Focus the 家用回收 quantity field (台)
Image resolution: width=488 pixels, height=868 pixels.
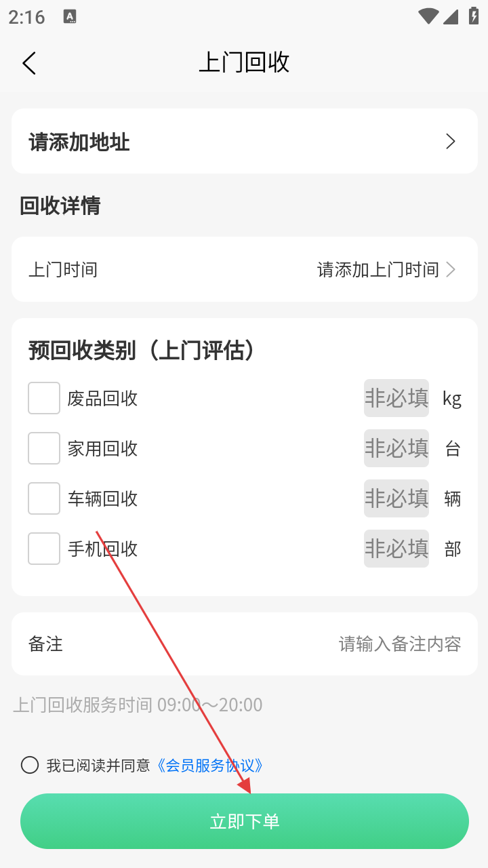396,448
